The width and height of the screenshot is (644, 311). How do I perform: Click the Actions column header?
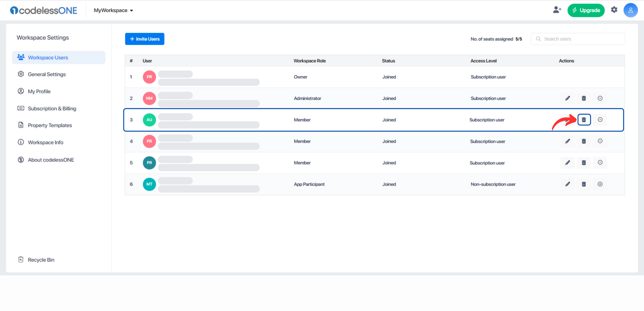(567, 61)
